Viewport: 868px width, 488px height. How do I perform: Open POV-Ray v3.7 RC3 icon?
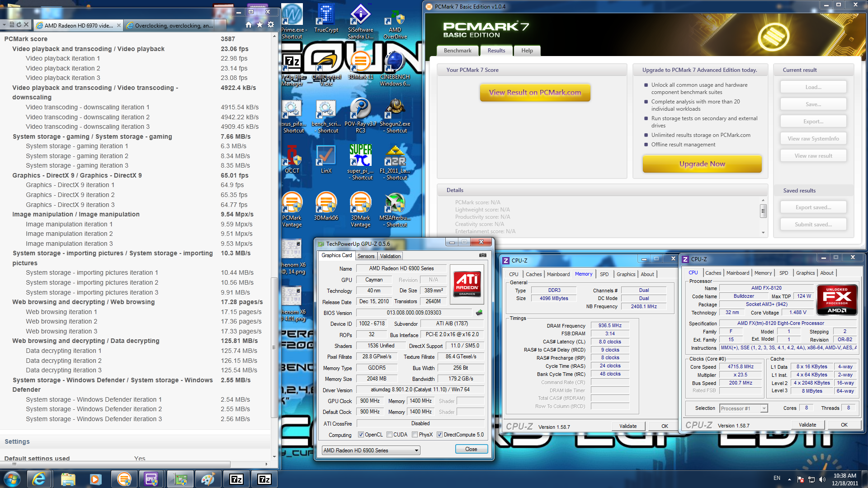[360, 115]
